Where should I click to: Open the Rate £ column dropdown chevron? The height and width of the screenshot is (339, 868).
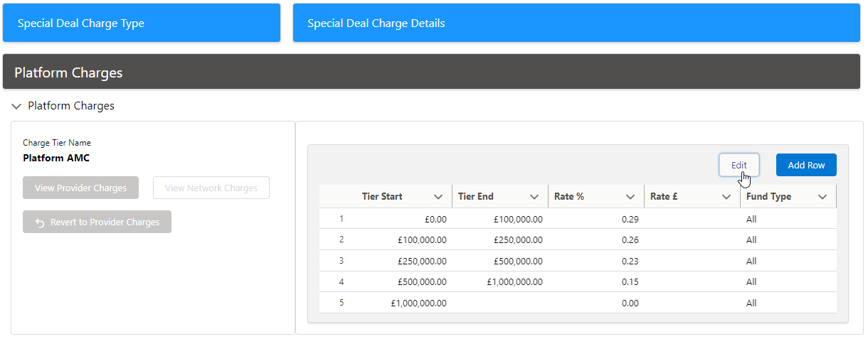coord(726,197)
